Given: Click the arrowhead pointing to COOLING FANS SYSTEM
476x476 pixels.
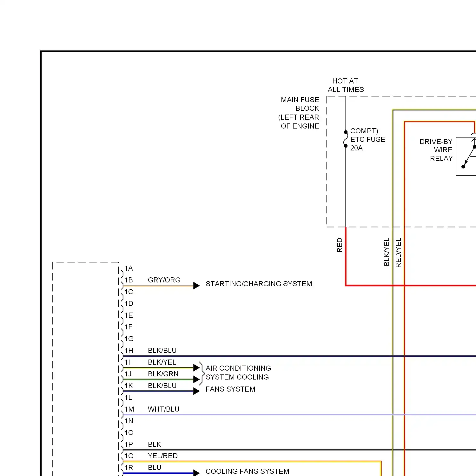Looking at the screenshot, I should pyautogui.click(x=196, y=473).
